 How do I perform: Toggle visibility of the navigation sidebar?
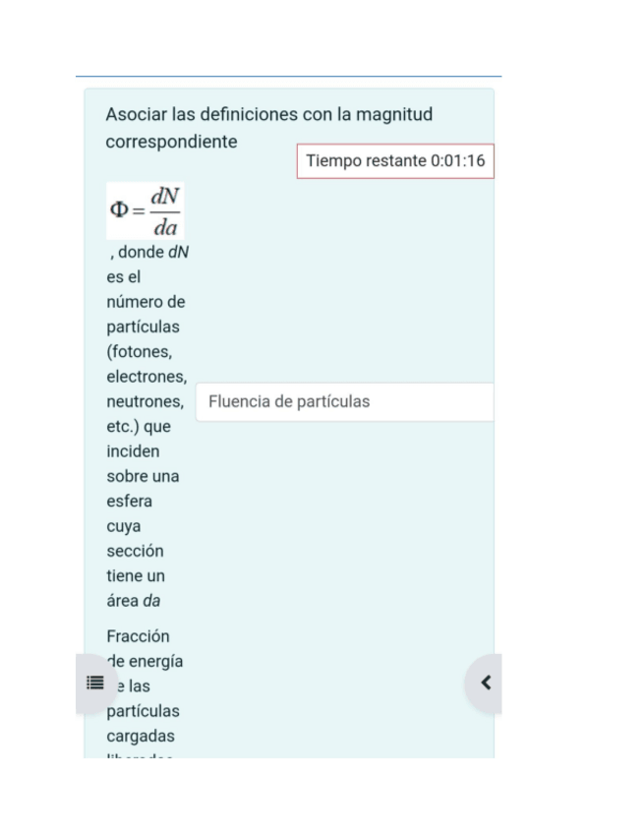pos(94,683)
